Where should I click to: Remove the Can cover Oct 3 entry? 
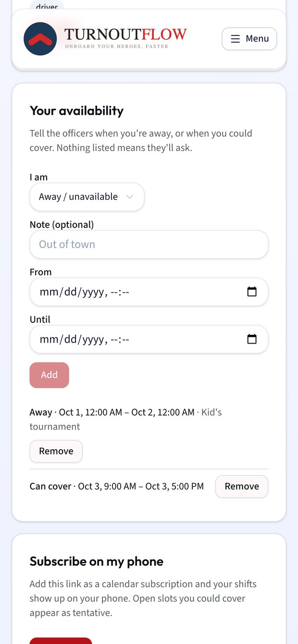click(x=242, y=487)
